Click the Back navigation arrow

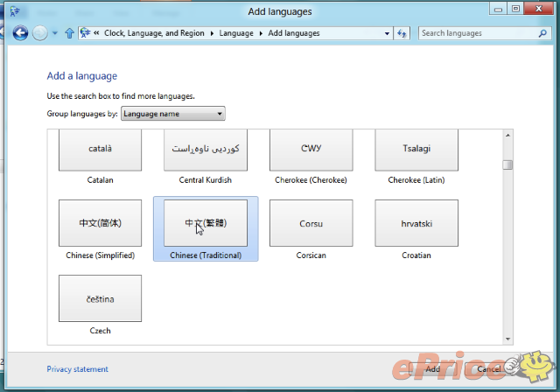pyautogui.click(x=20, y=33)
